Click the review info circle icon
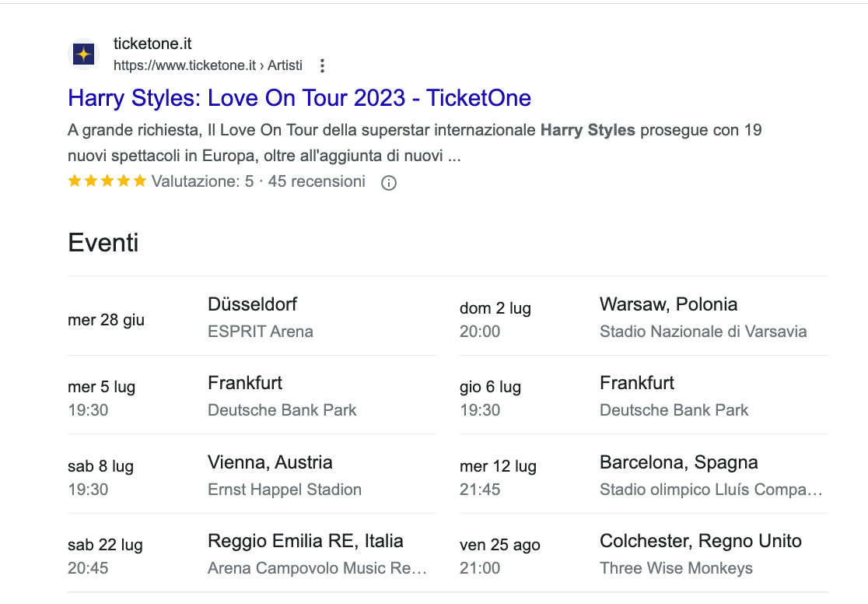 (x=389, y=183)
